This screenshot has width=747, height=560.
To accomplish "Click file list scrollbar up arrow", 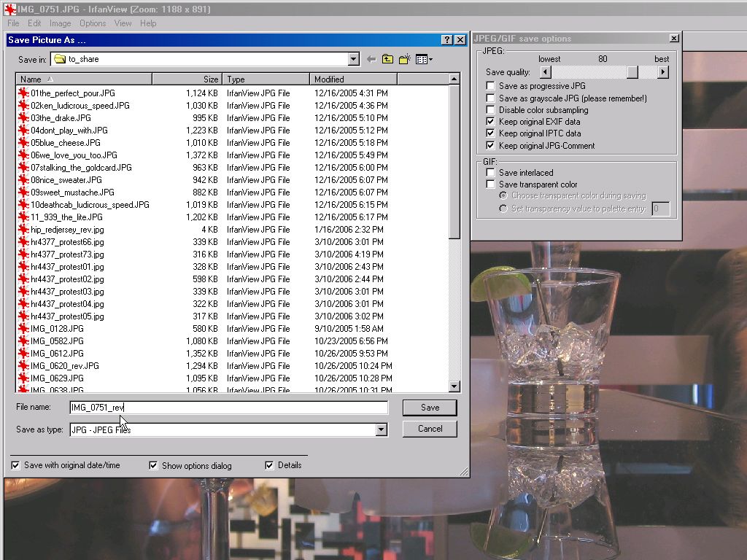I will tap(454, 79).
